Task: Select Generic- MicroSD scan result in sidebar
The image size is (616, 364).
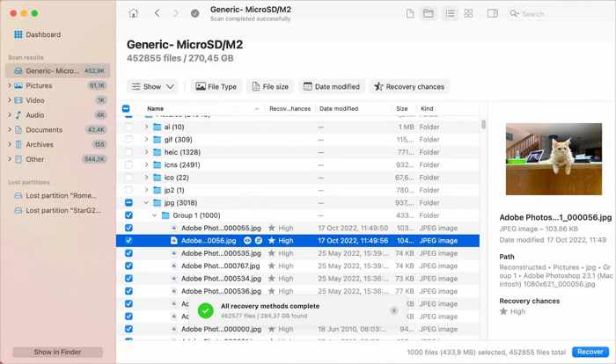Action: [x=58, y=70]
